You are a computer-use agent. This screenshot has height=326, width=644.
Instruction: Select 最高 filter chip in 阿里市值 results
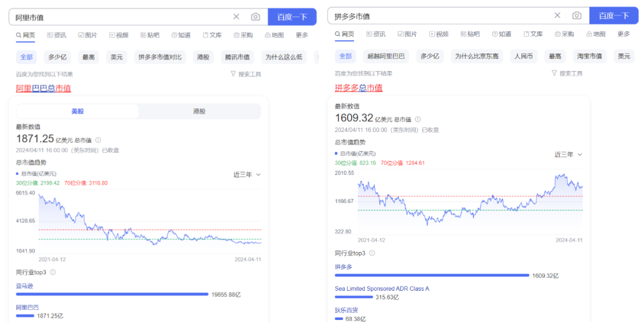[x=88, y=57]
